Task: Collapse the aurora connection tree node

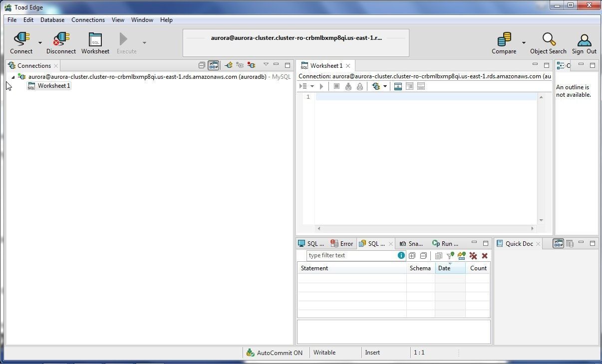Action: (13, 77)
